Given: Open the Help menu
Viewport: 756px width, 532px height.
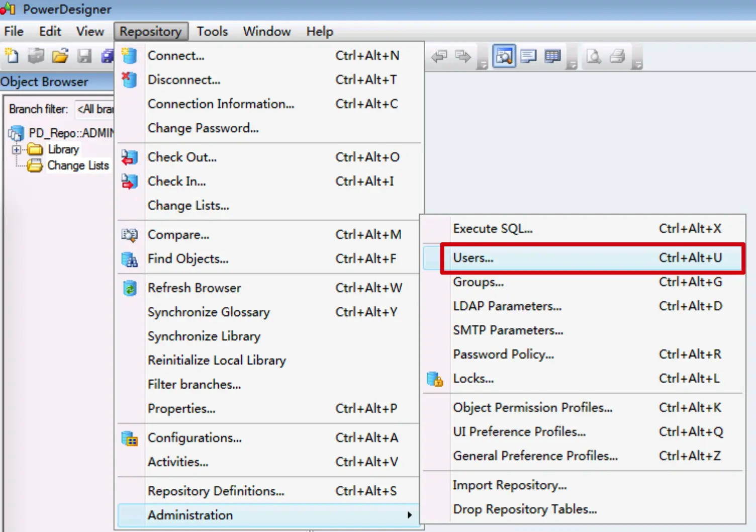Looking at the screenshot, I should point(320,31).
